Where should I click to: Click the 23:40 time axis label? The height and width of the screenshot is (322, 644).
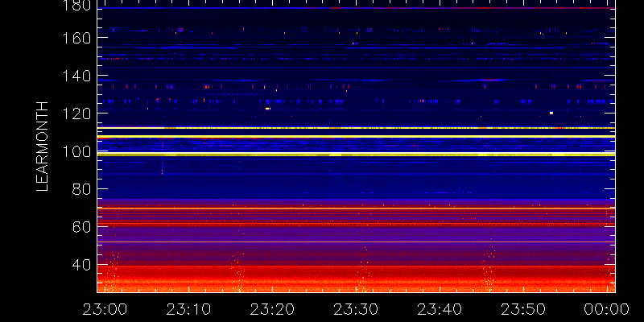pos(440,309)
